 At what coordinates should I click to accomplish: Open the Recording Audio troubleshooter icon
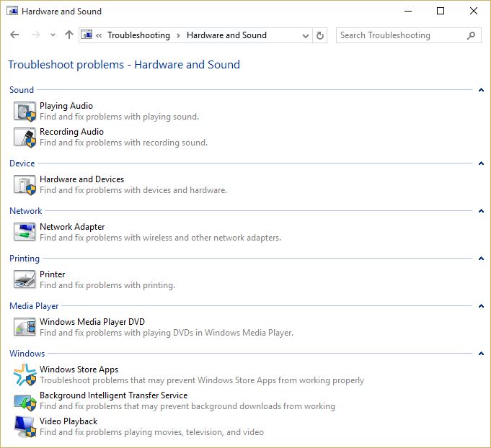[25, 138]
